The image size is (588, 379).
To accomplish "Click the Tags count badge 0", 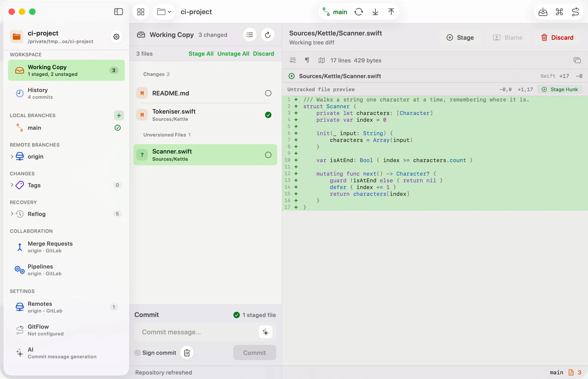I will tap(117, 185).
